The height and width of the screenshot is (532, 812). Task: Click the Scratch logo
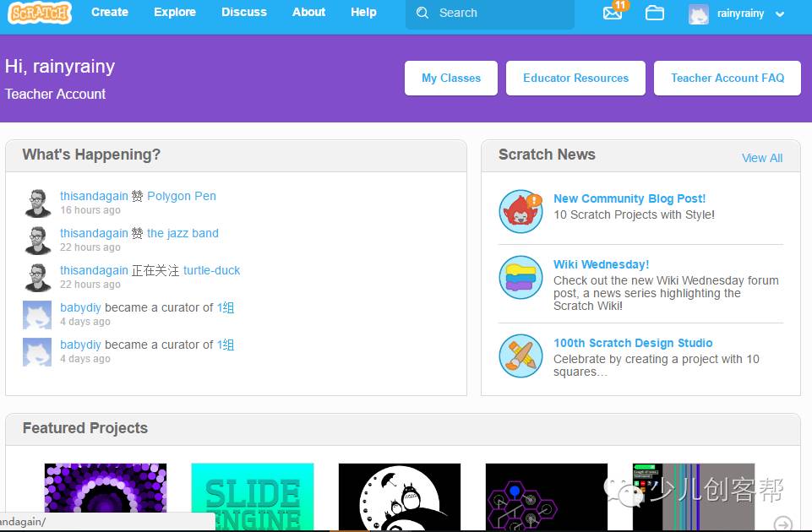pos(40,13)
